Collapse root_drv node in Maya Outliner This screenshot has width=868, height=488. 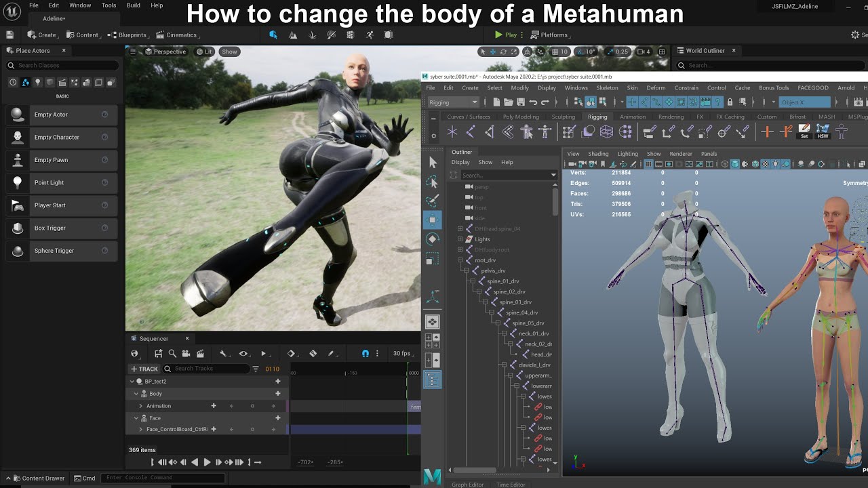pos(460,260)
